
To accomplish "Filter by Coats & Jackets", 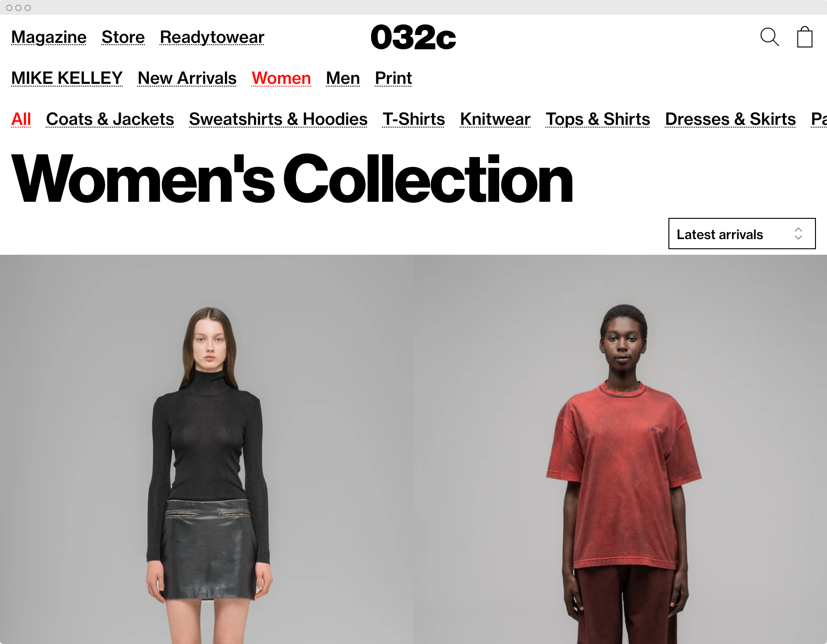I will pyautogui.click(x=110, y=119).
